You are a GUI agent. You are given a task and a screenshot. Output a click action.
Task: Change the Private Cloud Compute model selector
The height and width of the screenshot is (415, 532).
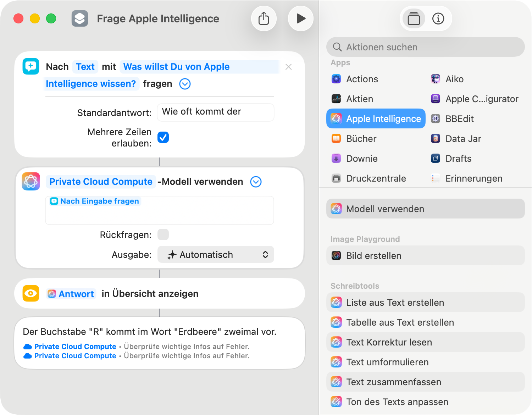(101, 182)
